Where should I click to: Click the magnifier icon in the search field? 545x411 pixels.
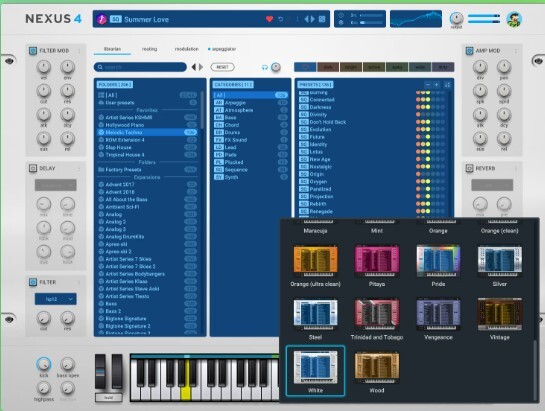[100, 67]
